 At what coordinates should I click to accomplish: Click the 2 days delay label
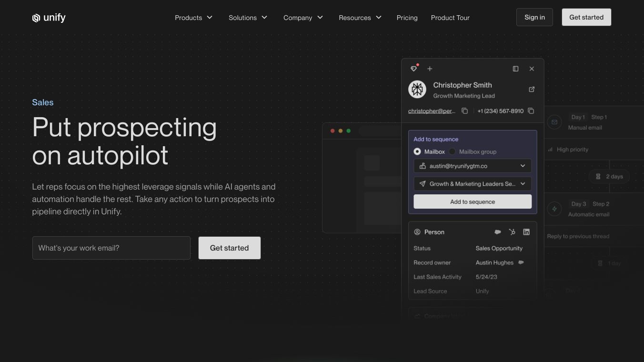point(614,176)
